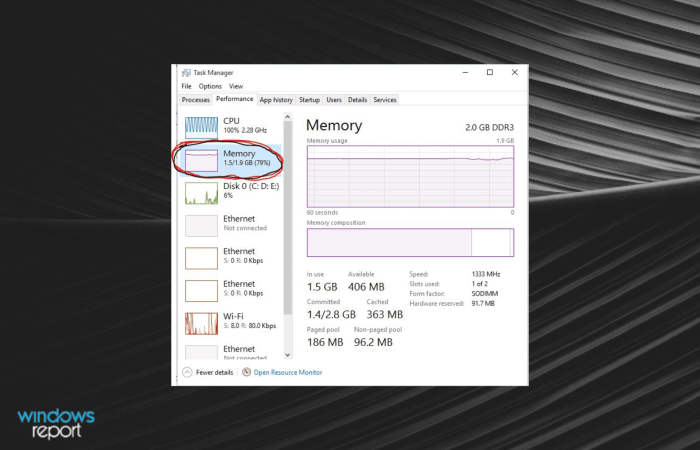The image size is (700, 450).
Task: Open the View menu
Action: [236, 86]
